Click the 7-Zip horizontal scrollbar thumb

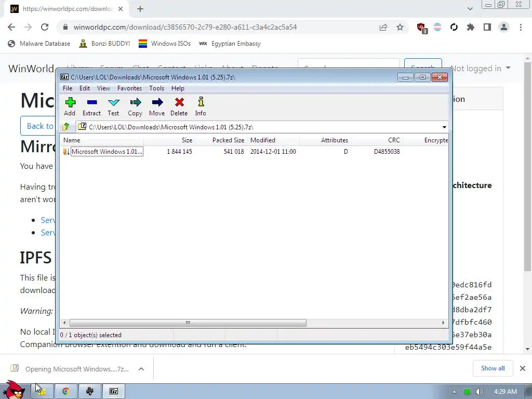(x=188, y=323)
